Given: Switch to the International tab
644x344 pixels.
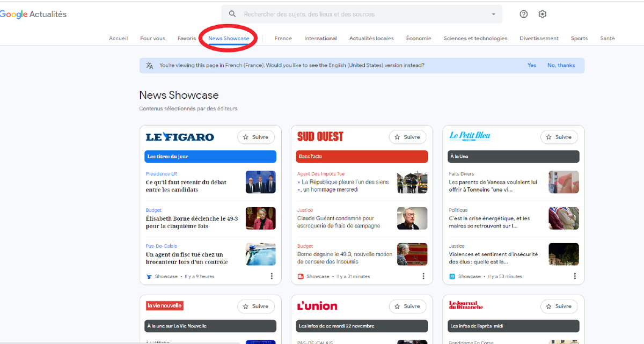Looking at the screenshot, I should pyautogui.click(x=320, y=39).
